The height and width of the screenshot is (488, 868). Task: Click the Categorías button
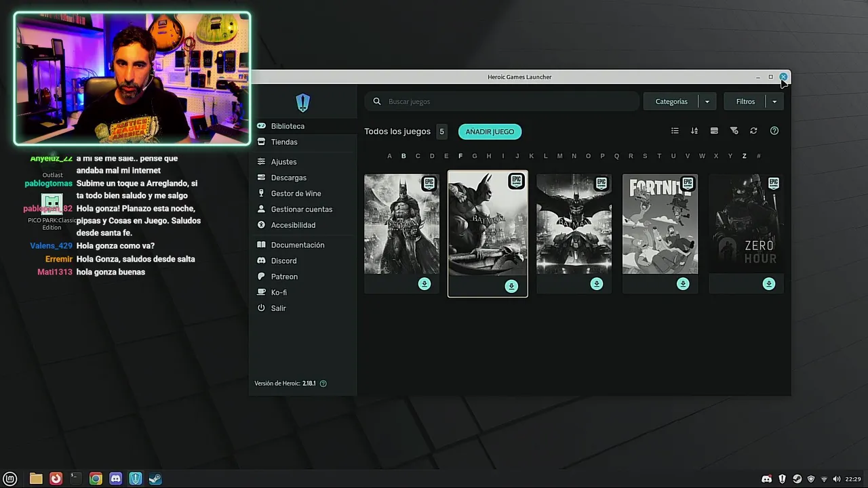pyautogui.click(x=671, y=102)
